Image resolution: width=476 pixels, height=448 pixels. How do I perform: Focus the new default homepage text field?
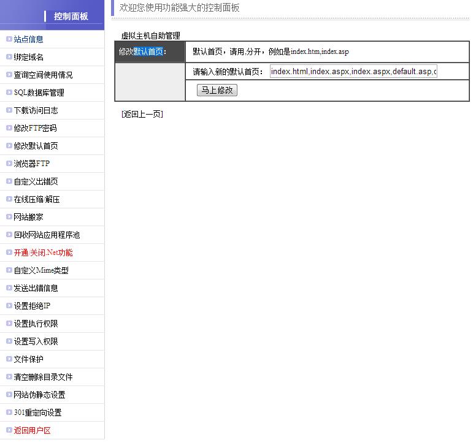pos(353,72)
